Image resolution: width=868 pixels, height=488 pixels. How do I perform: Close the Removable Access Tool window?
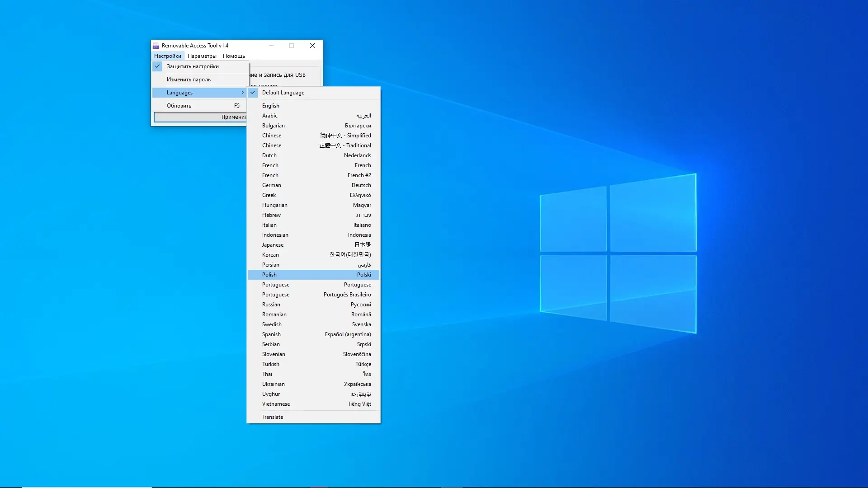[x=312, y=46]
